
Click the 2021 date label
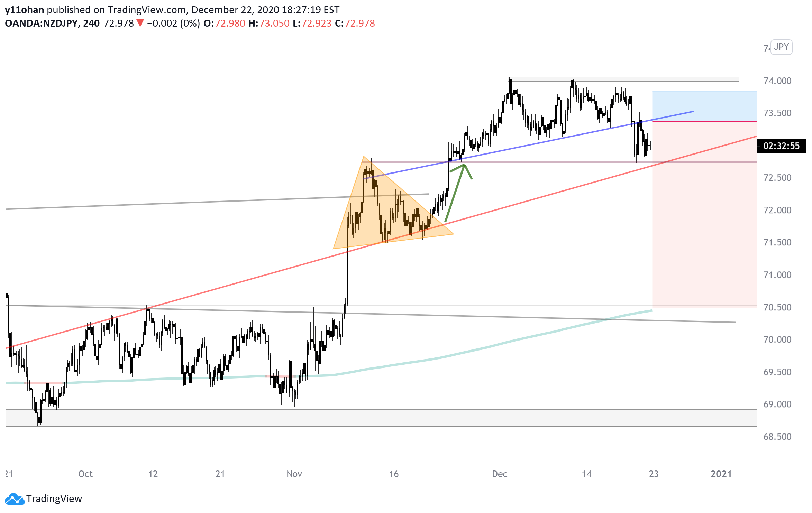click(721, 474)
